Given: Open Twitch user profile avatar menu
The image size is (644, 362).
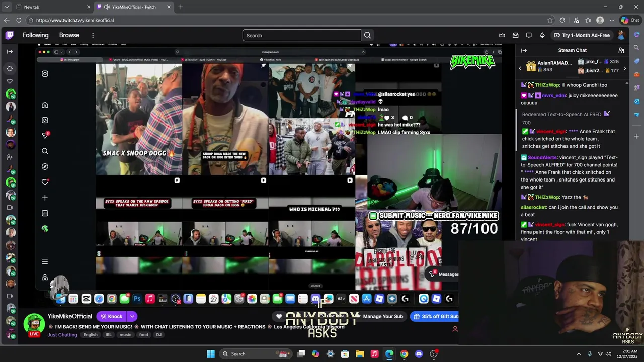Looking at the screenshot, I should point(621,35).
